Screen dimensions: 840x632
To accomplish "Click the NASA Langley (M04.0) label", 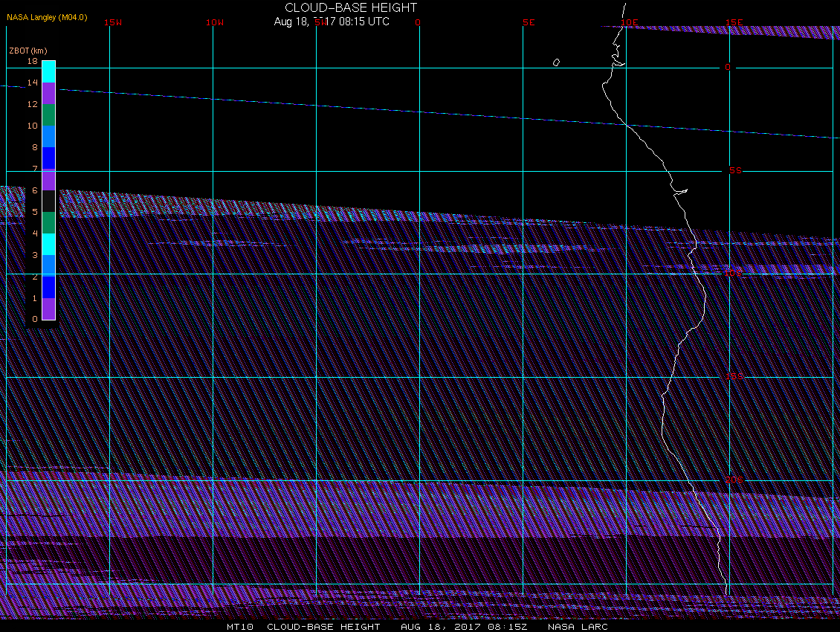I will [x=47, y=17].
